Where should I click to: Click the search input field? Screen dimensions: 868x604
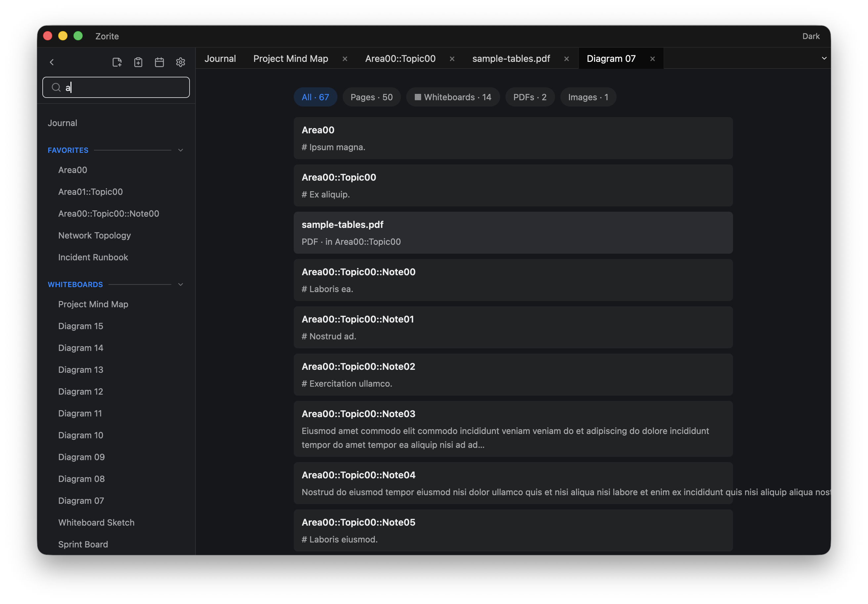click(116, 87)
